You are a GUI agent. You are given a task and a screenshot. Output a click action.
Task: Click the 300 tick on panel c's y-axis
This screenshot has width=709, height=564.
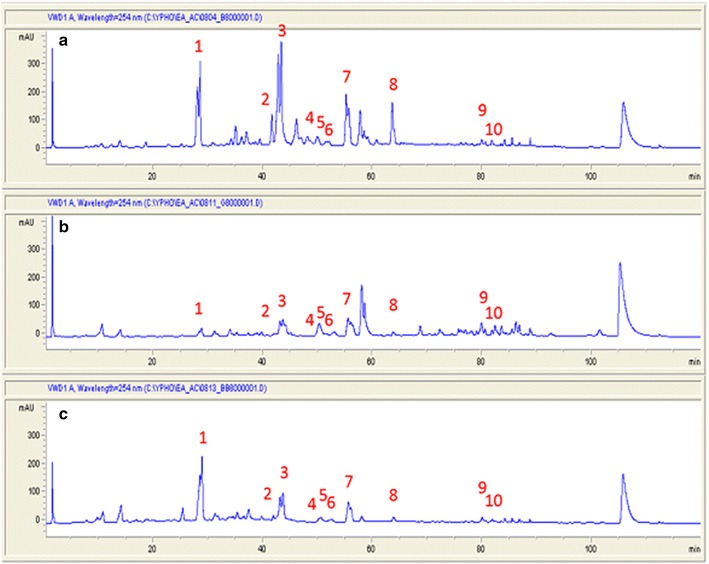pyautogui.click(x=33, y=436)
